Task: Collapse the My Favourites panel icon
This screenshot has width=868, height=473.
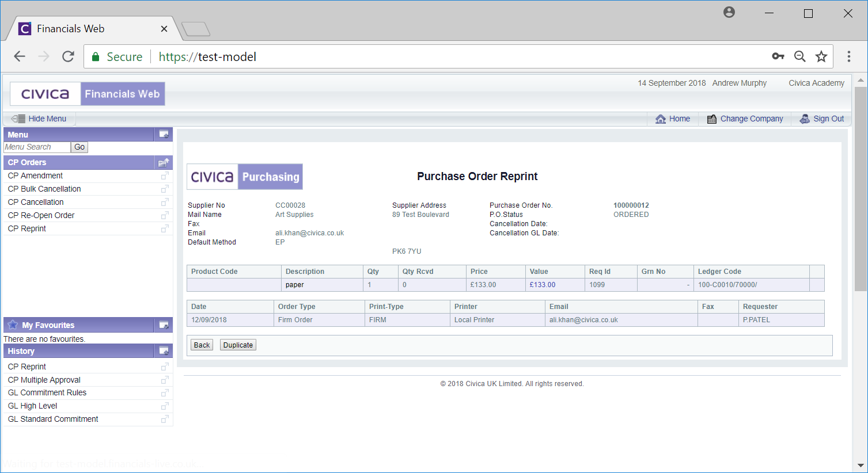Action: pos(164,325)
